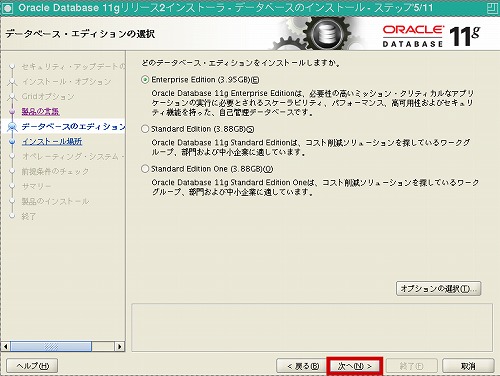Click the text サマリー in step list
The height and width of the screenshot is (376, 500).
click(36, 186)
